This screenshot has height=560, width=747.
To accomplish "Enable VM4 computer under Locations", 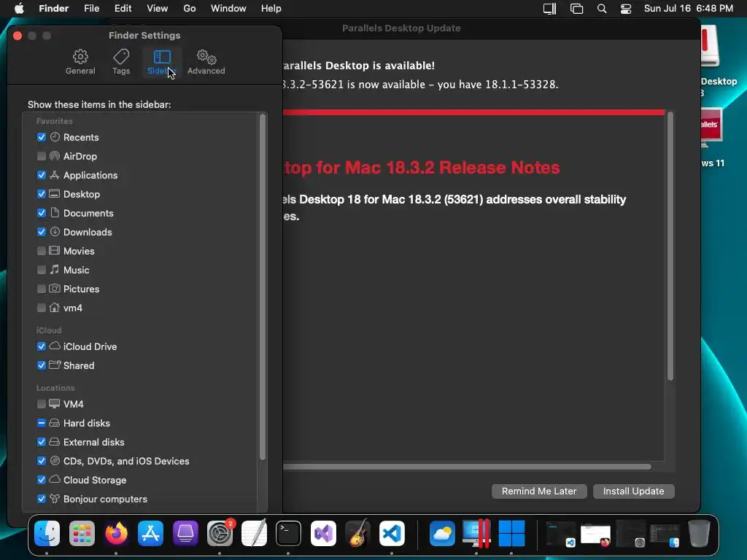I will [42, 404].
